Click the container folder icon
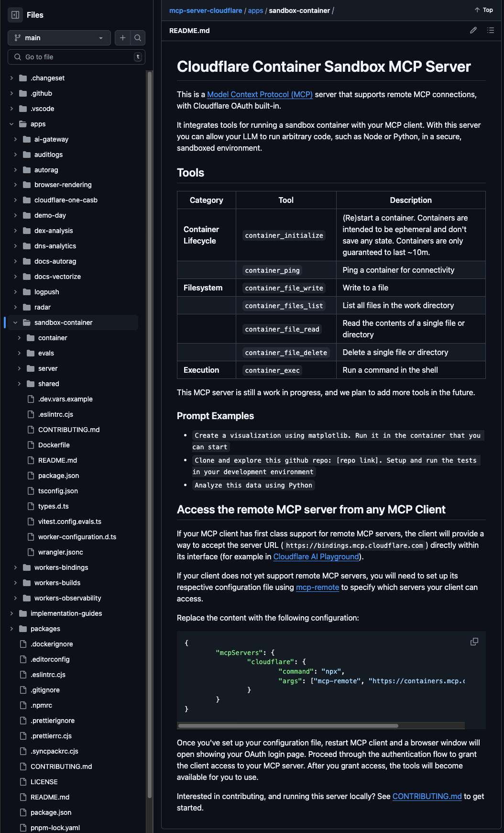504x833 pixels. click(x=31, y=338)
